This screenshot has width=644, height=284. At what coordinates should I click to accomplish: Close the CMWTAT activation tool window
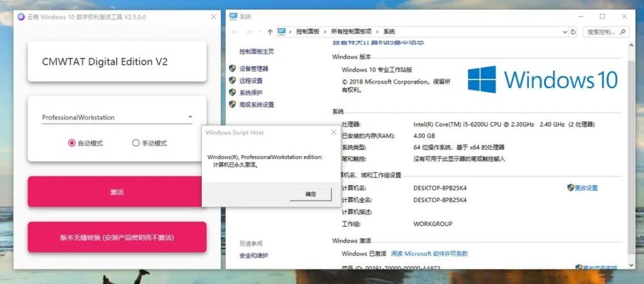point(214,17)
